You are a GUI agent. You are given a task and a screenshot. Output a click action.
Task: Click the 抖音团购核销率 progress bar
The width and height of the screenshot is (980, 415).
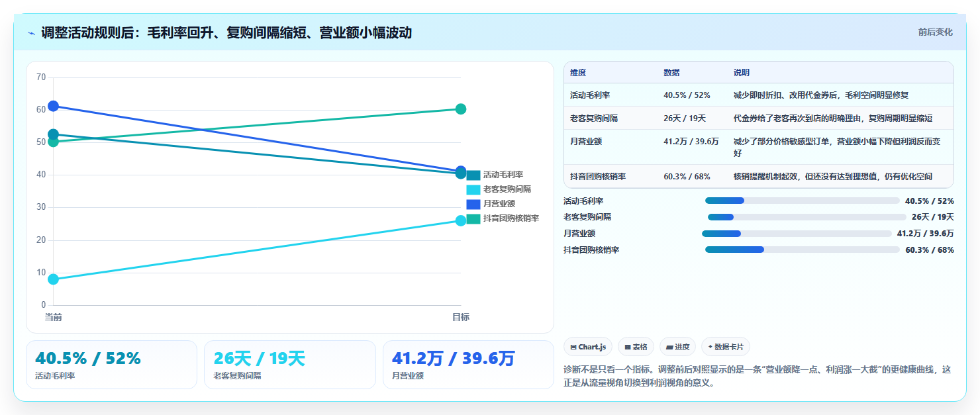[x=802, y=250]
